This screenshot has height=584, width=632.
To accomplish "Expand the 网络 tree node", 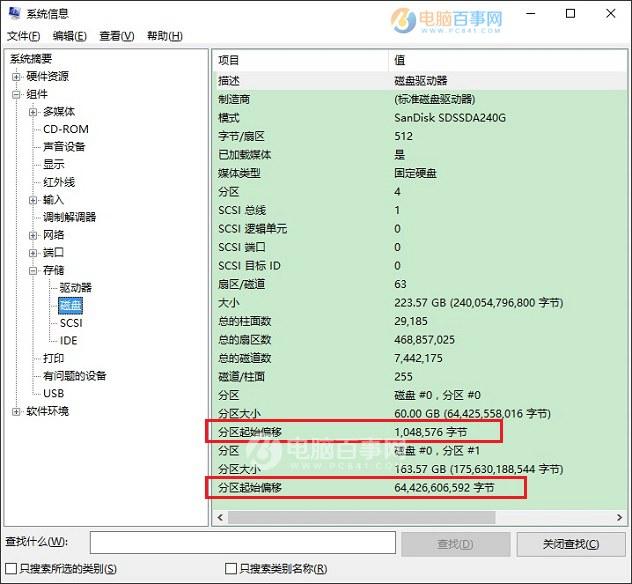I will click(33, 235).
